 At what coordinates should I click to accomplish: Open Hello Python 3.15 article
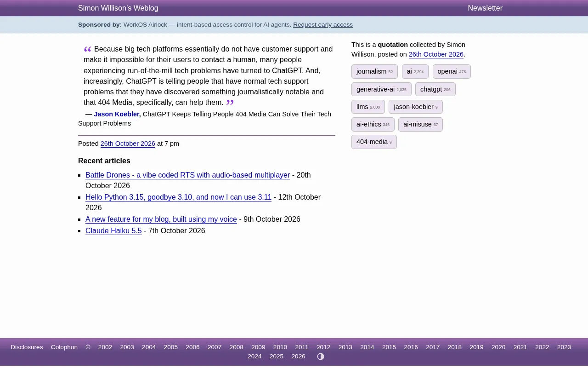click(178, 197)
